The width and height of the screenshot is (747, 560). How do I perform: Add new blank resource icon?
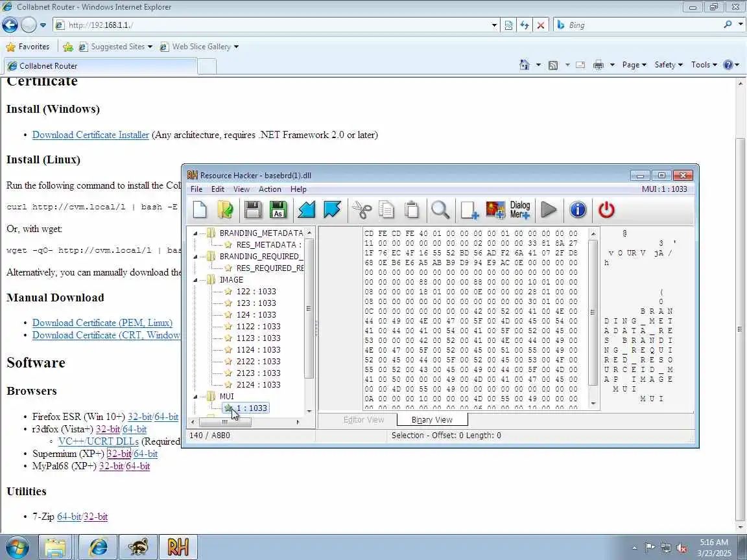[469, 209]
